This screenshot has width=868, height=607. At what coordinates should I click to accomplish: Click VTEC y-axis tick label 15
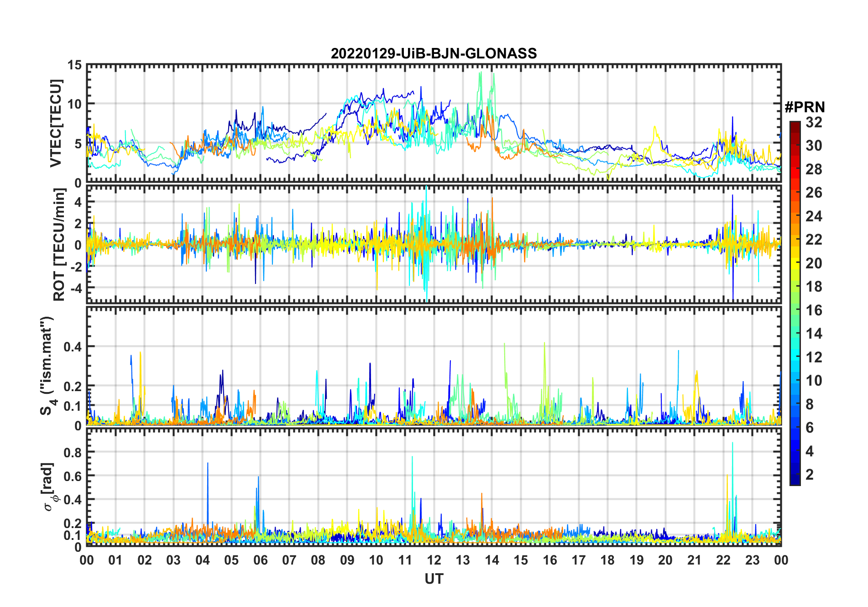point(75,65)
